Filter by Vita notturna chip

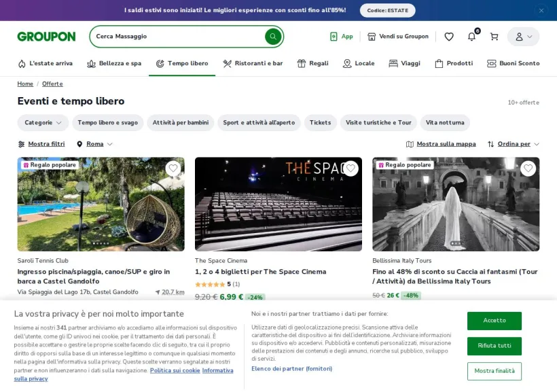point(445,122)
